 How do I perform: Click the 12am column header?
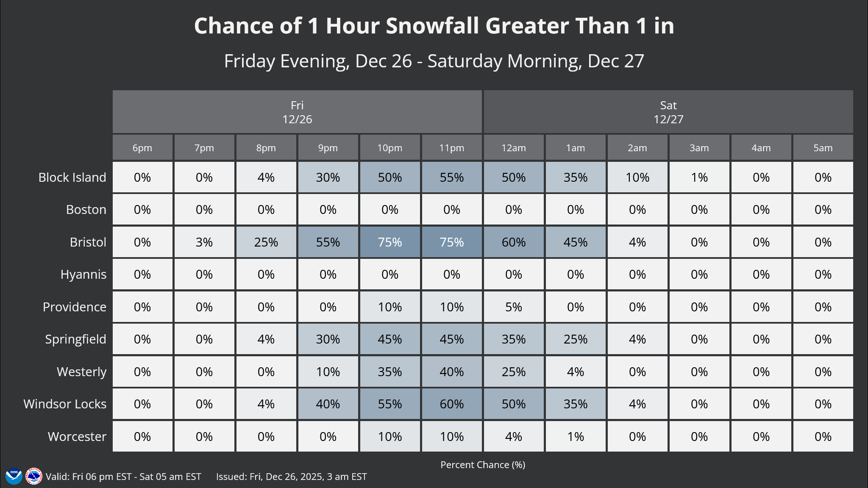(514, 148)
